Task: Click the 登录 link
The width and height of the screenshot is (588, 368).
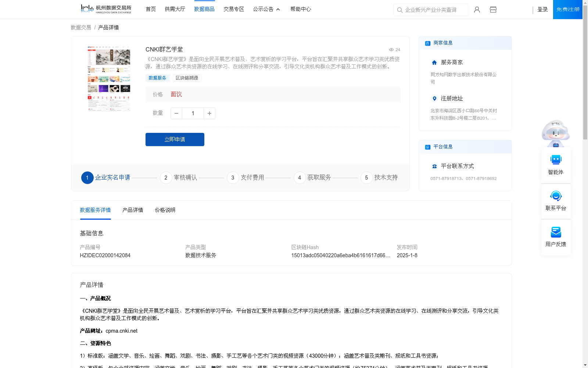Action: (542, 10)
